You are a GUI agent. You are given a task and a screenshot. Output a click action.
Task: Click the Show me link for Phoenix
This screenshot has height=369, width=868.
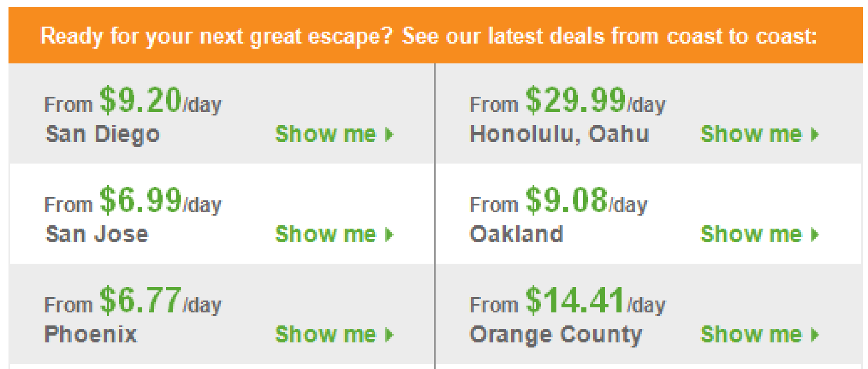tap(326, 334)
